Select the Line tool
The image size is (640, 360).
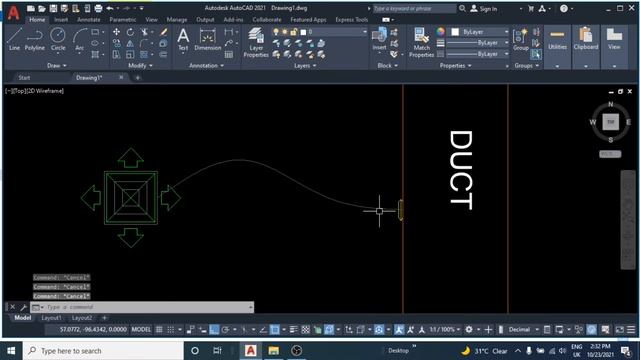pos(14,39)
